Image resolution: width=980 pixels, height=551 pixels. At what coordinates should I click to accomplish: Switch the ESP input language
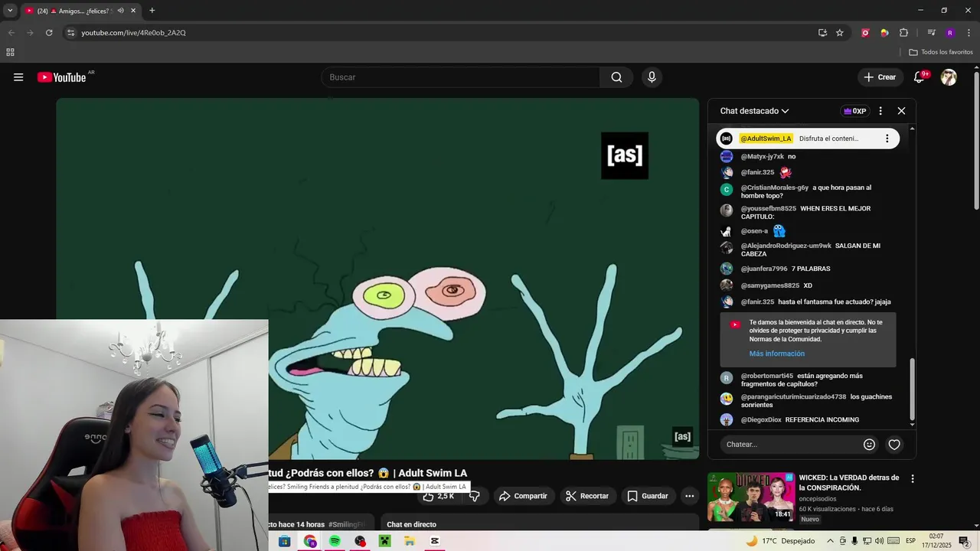pos(911,541)
